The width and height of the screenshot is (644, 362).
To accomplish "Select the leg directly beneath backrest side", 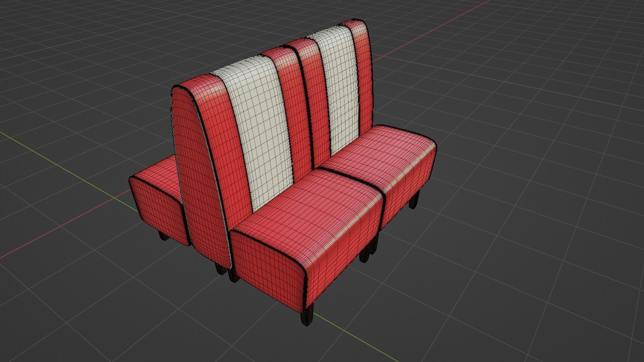I will [221, 269].
